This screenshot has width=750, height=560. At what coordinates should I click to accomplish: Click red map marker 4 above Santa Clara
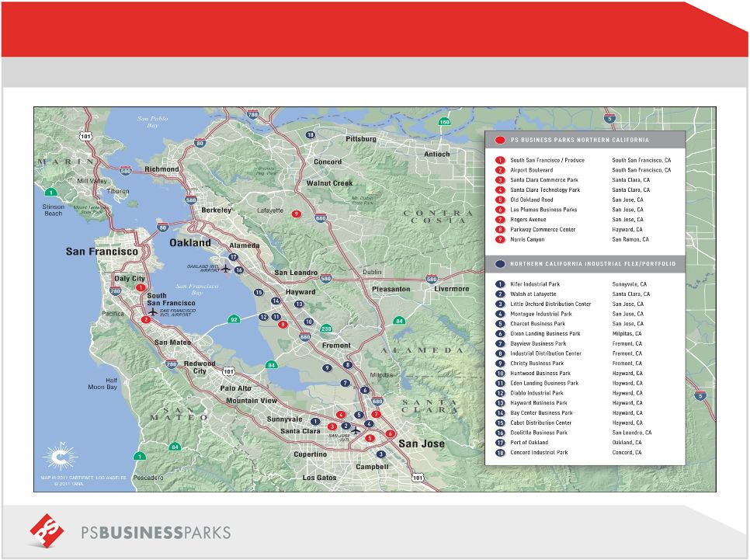[x=341, y=415]
